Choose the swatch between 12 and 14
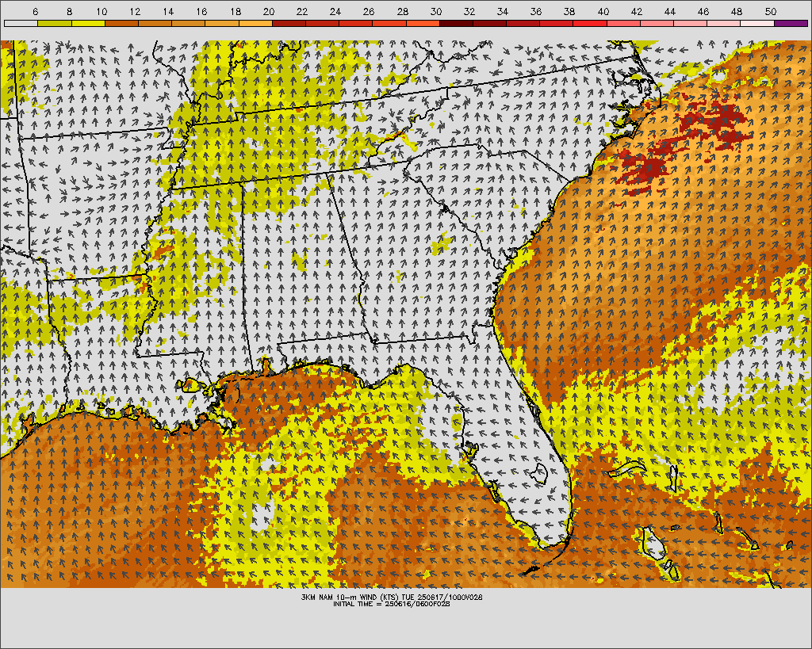Screen dimensions: 812x649 point(155,23)
